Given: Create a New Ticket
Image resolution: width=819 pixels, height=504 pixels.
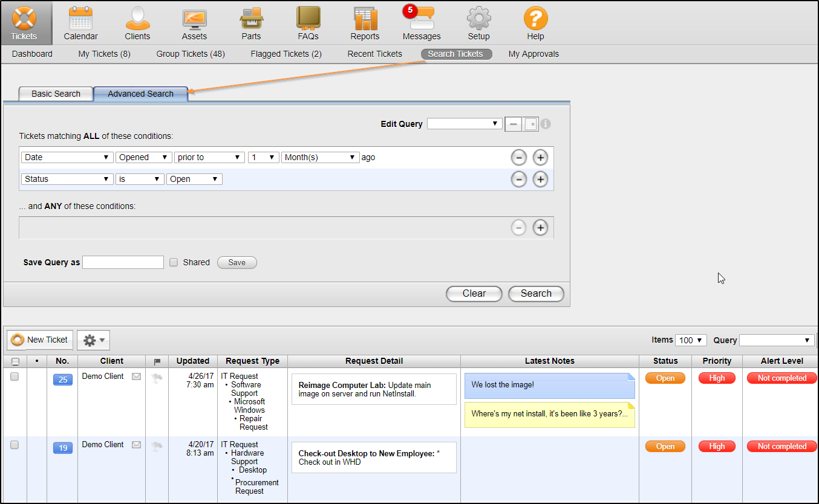Looking at the screenshot, I should (40, 340).
